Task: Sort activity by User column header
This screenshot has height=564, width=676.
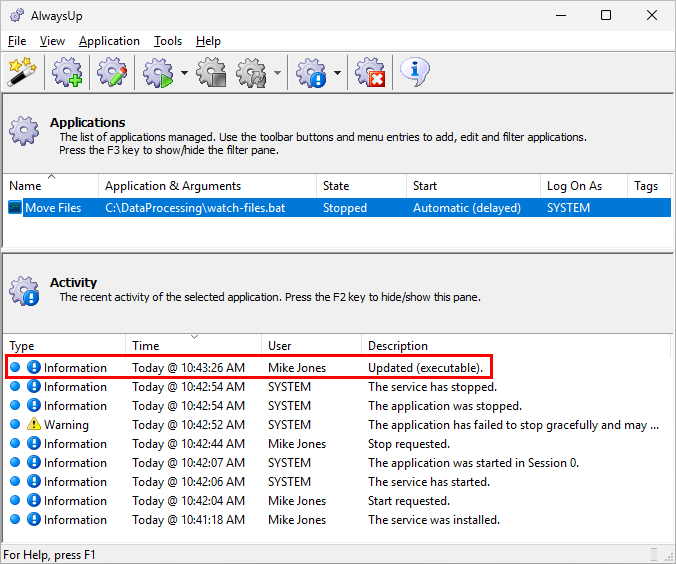Action: [x=311, y=346]
